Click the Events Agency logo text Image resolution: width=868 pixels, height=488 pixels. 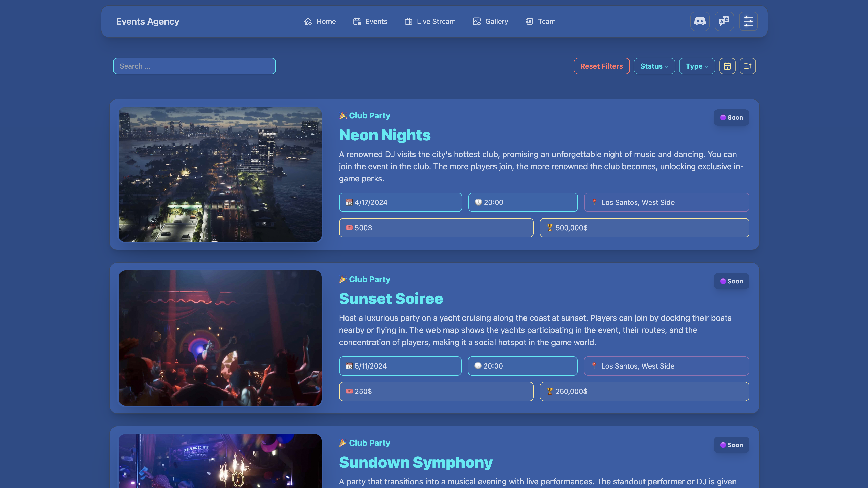tap(147, 22)
